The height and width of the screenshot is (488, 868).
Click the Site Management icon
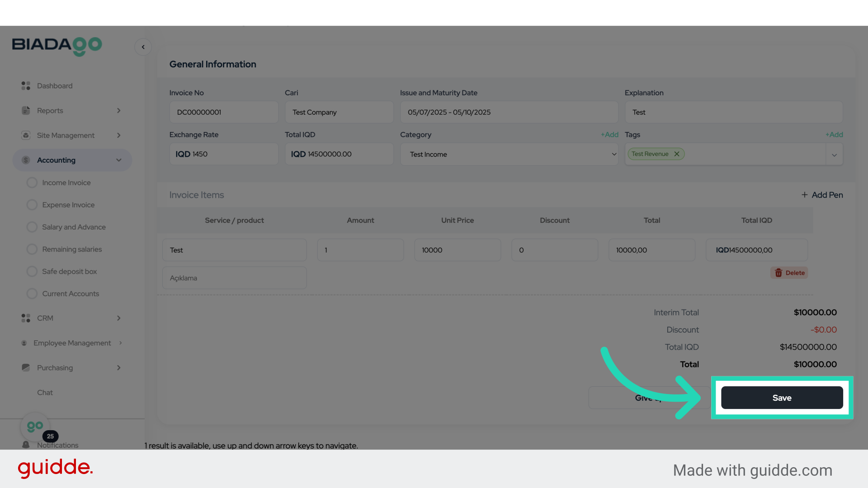click(x=26, y=136)
